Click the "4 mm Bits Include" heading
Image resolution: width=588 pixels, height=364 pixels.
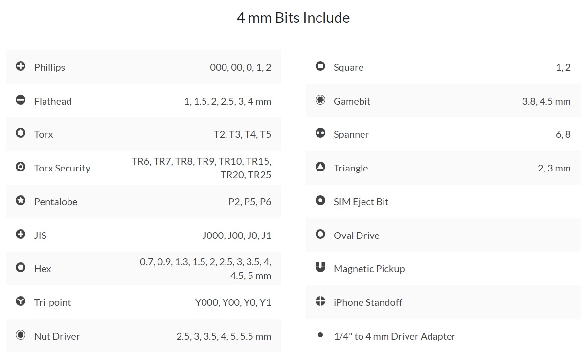coord(294,18)
